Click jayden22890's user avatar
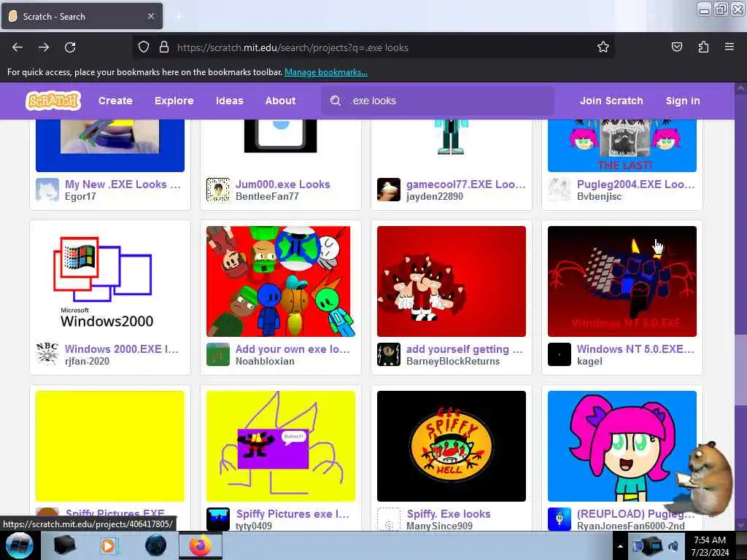 (389, 190)
